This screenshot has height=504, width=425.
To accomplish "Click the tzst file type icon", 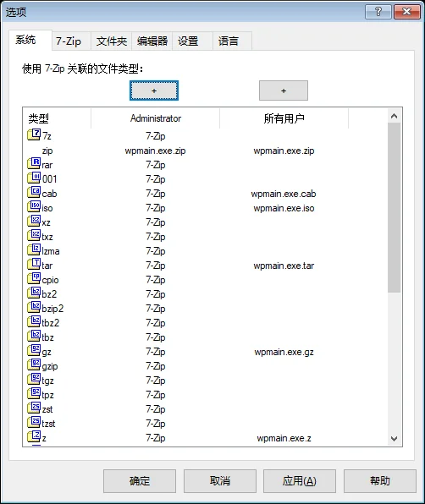I will pyautogui.click(x=34, y=422).
